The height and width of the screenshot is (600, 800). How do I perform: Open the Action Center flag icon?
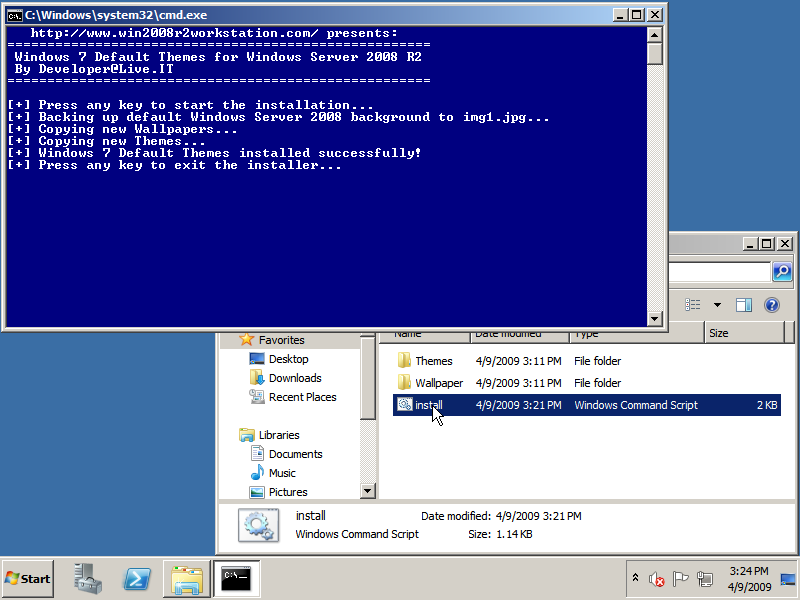(681, 579)
